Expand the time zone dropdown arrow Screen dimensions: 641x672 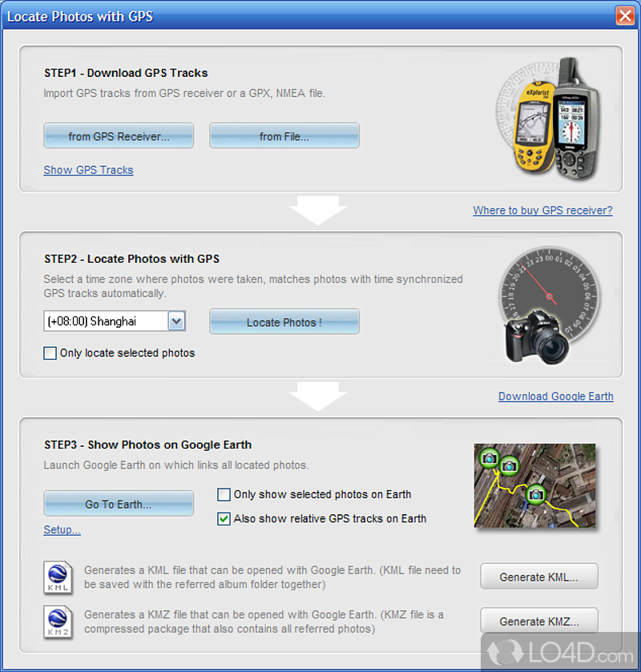pyautogui.click(x=176, y=321)
